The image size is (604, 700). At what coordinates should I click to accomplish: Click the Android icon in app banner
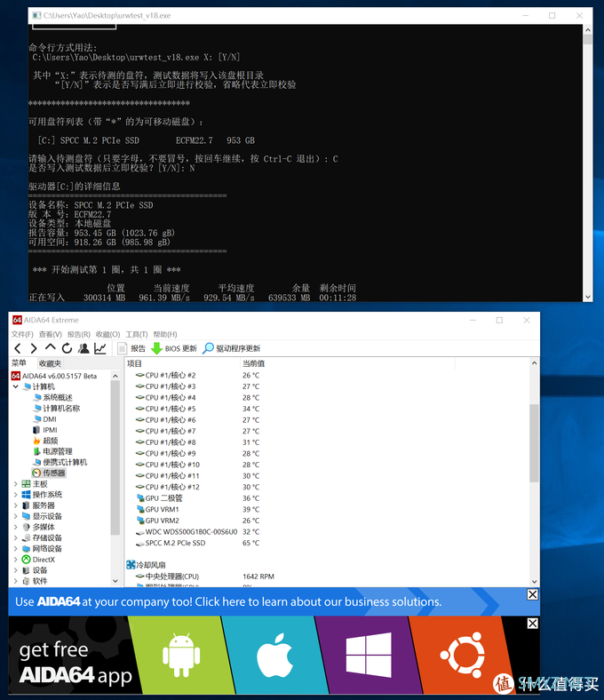(x=181, y=656)
